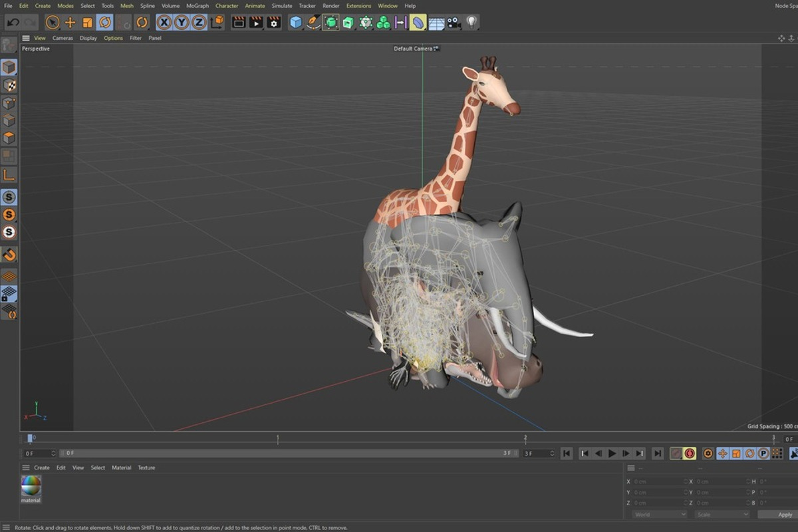Switch to Edges mode
The width and height of the screenshot is (798, 532).
[x=9, y=120]
